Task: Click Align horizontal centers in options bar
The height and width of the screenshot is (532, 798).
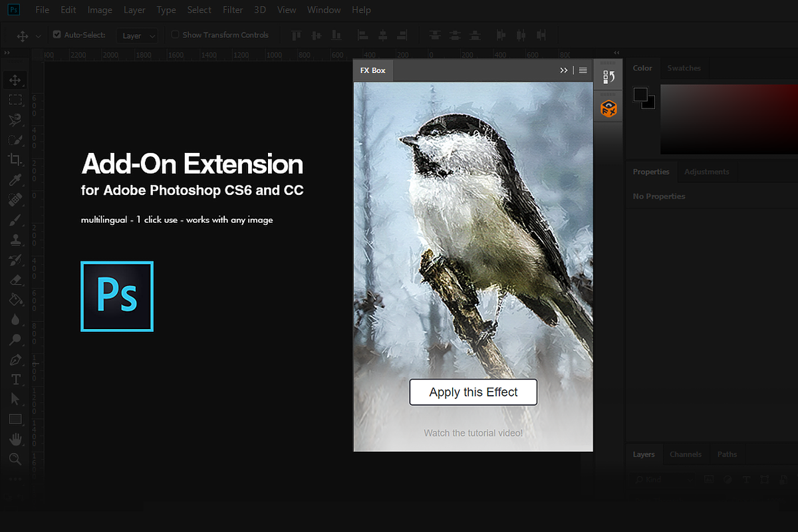Action: [382, 35]
